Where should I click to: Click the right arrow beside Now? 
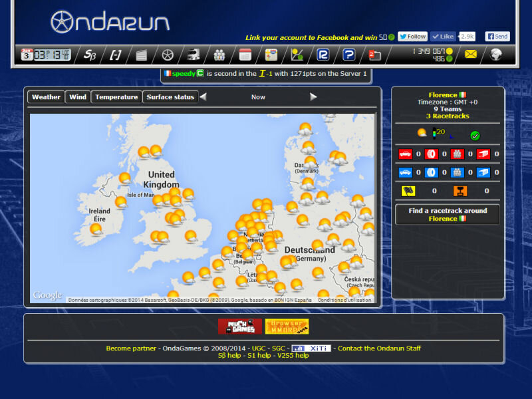[313, 96]
